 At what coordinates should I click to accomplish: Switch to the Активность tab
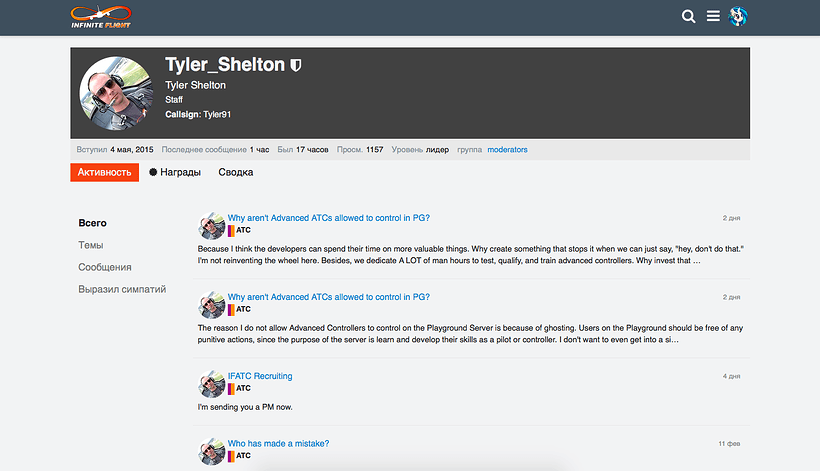(x=105, y=173)
